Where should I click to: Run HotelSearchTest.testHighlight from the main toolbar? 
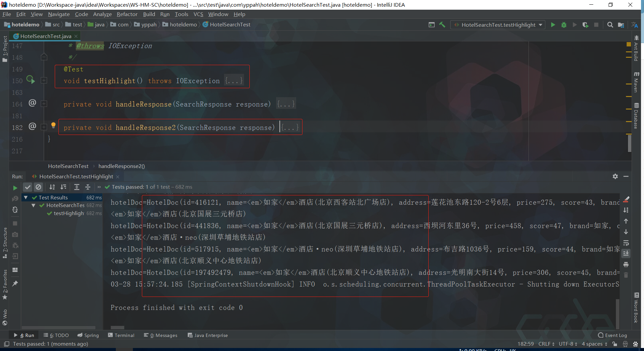coord(553,25)
